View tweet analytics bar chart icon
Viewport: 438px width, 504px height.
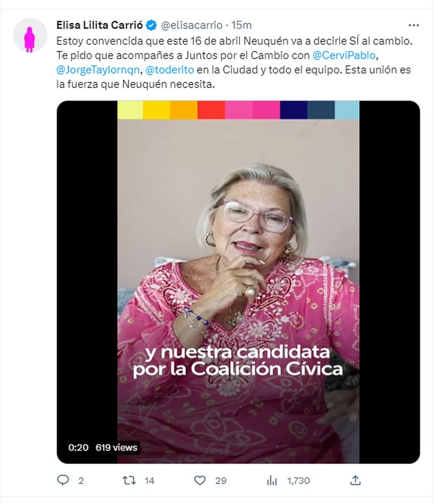click(x=272, y=481)
